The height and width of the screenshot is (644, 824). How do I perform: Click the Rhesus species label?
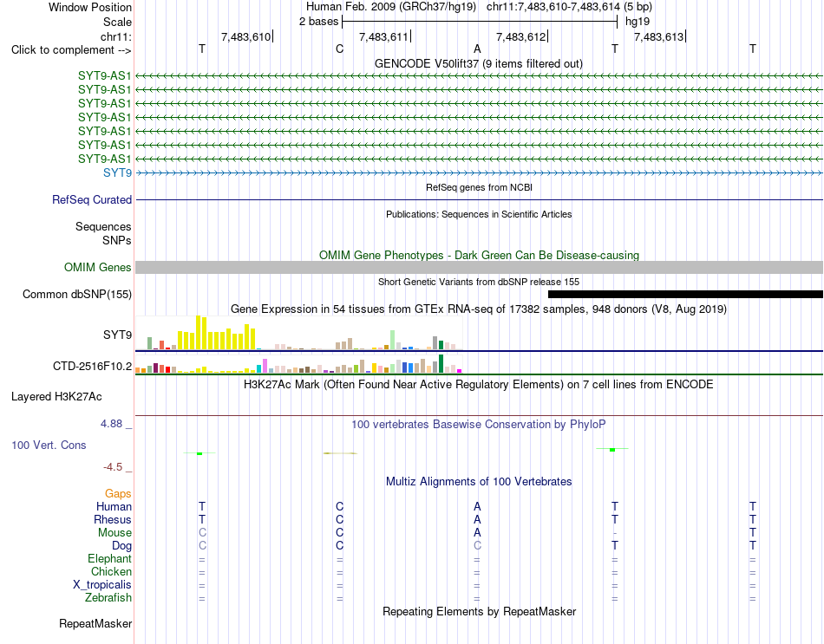pyautogui.click(x=113, y=519)
